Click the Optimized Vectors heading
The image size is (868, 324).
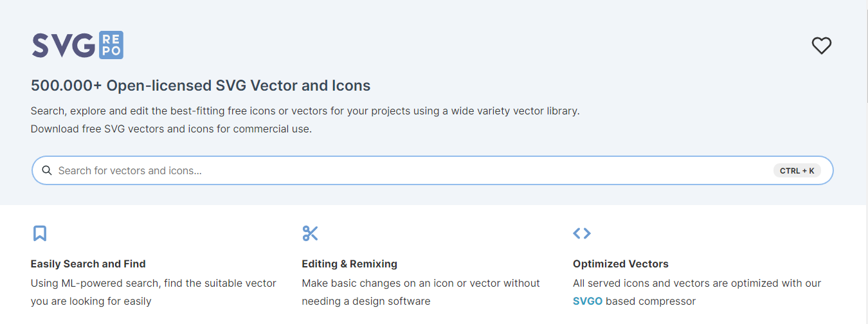[620, 264]
